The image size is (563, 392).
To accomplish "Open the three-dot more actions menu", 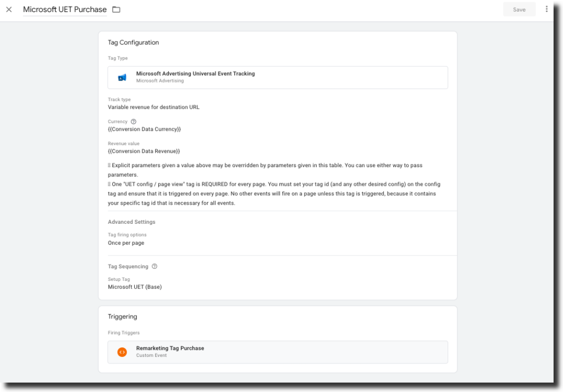I will coord(546,9).
